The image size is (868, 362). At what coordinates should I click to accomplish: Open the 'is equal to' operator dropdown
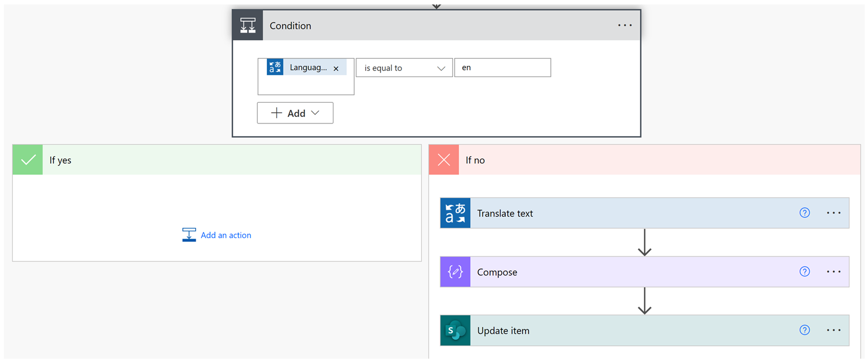[404, 67]
